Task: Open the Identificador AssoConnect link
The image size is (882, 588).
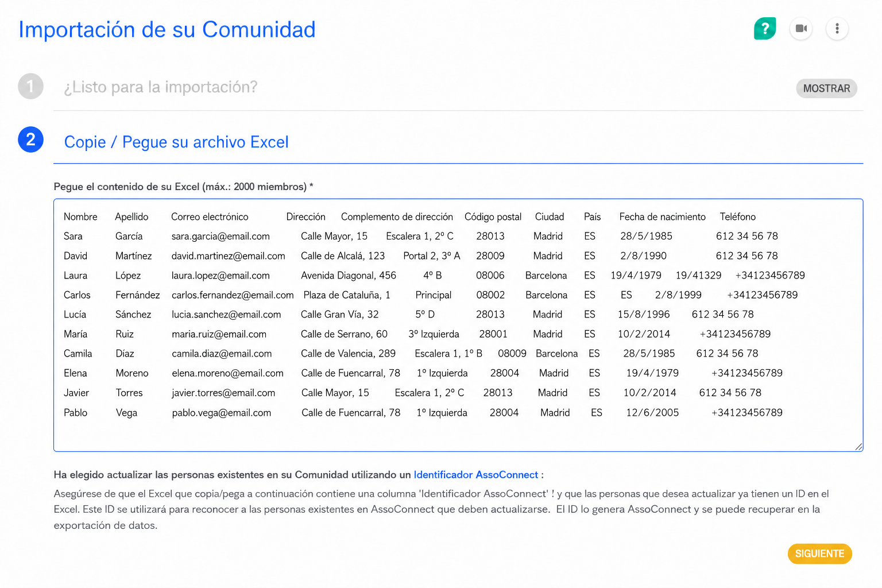Action: click(476, 475)
